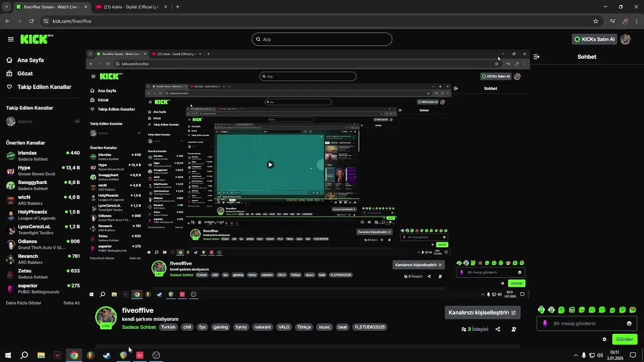Open the volume speaker tray icon
Image resolution: width=644 pixels, height=362 pixels.
coord(600,355)
